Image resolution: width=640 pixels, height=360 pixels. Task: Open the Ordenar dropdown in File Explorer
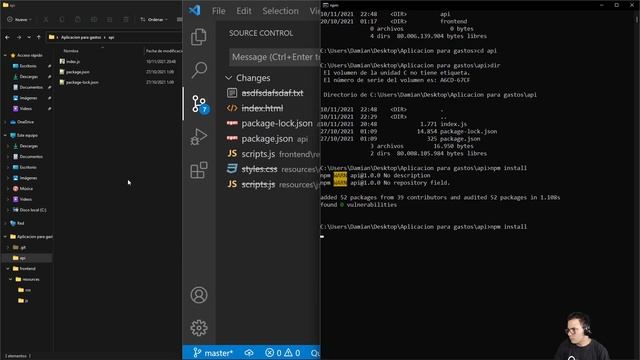point(154,20)
